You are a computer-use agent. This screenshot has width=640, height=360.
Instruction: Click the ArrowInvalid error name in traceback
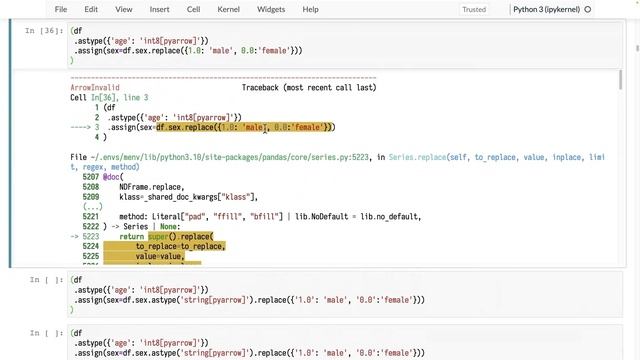95,87
